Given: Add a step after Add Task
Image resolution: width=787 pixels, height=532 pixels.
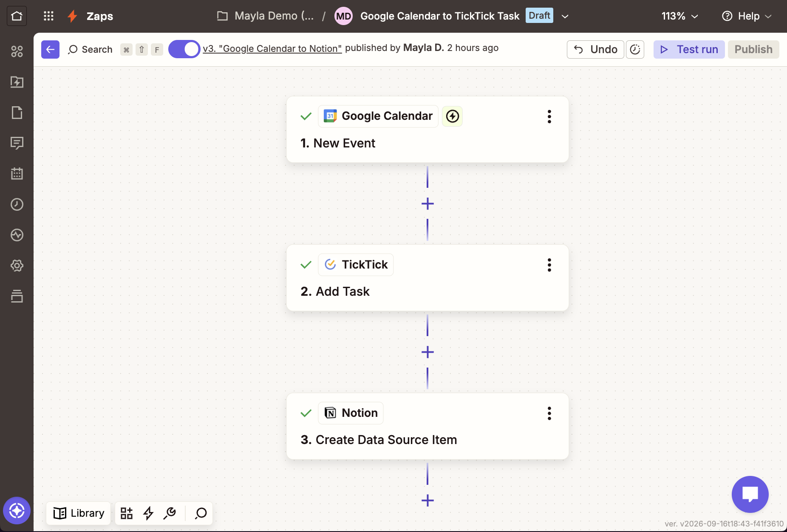Looking at the screenshot, I should 427,352.
